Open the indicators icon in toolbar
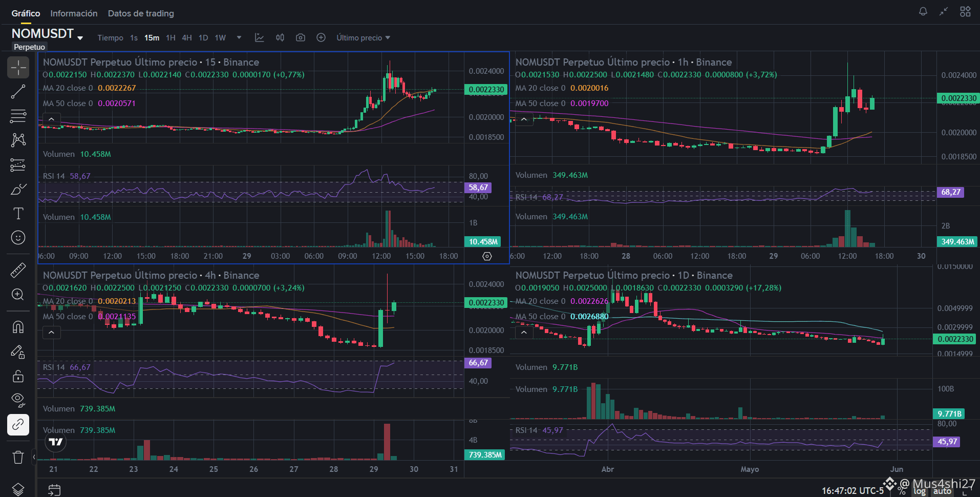Screen dimensions: 980x497 click(x=260, y=37)
